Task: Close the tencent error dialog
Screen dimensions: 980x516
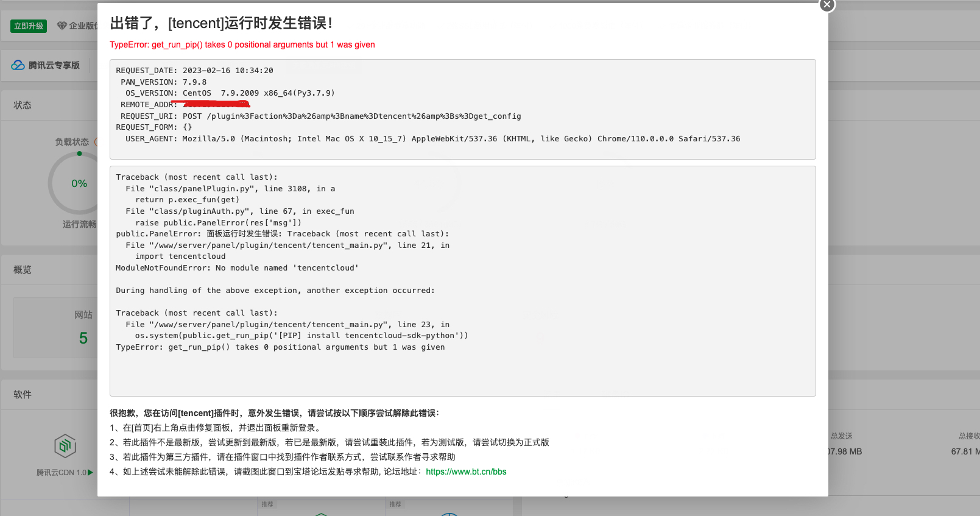Action: pyautogui.click(x=827, y=5)
